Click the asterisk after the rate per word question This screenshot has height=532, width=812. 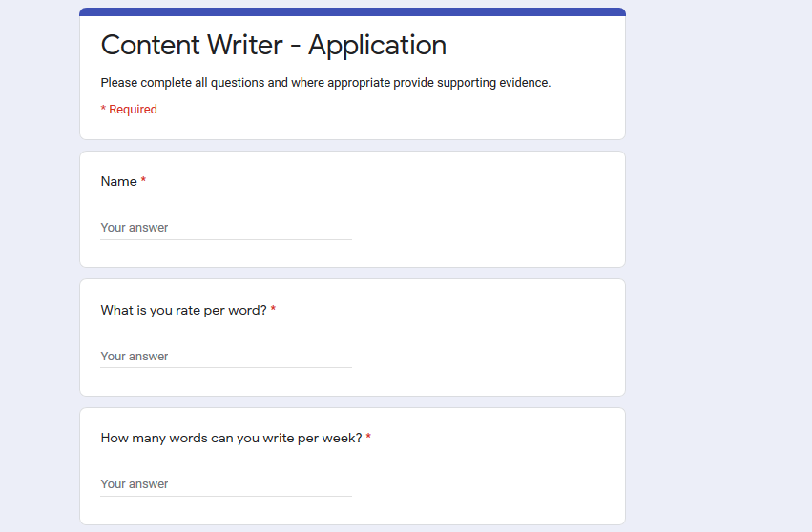273,310
